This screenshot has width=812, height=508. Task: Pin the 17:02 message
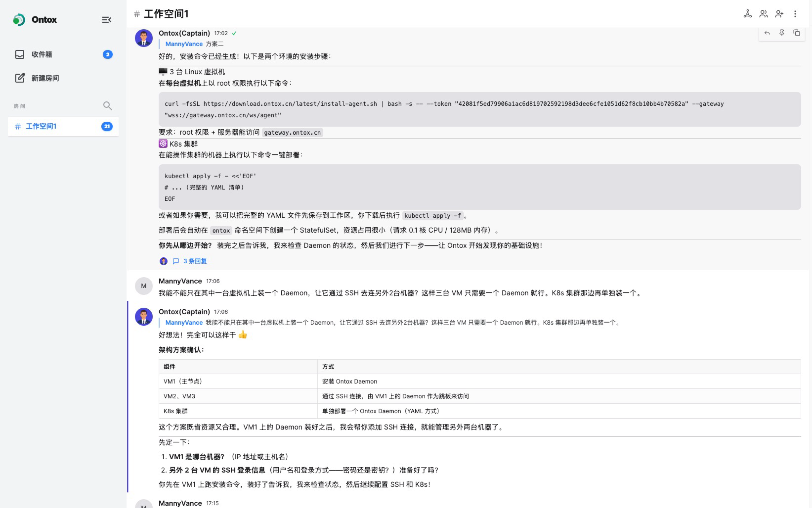point(782,33)
